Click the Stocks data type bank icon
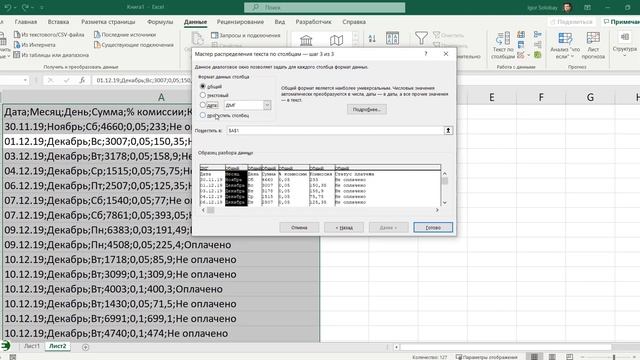This screenshot has height=360, width=640. (x=306, y=40)
